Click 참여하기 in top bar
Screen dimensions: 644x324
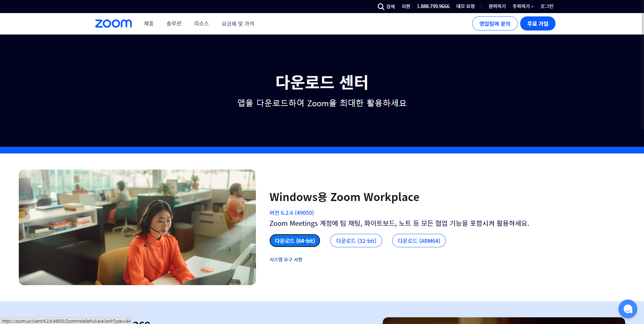497,6
